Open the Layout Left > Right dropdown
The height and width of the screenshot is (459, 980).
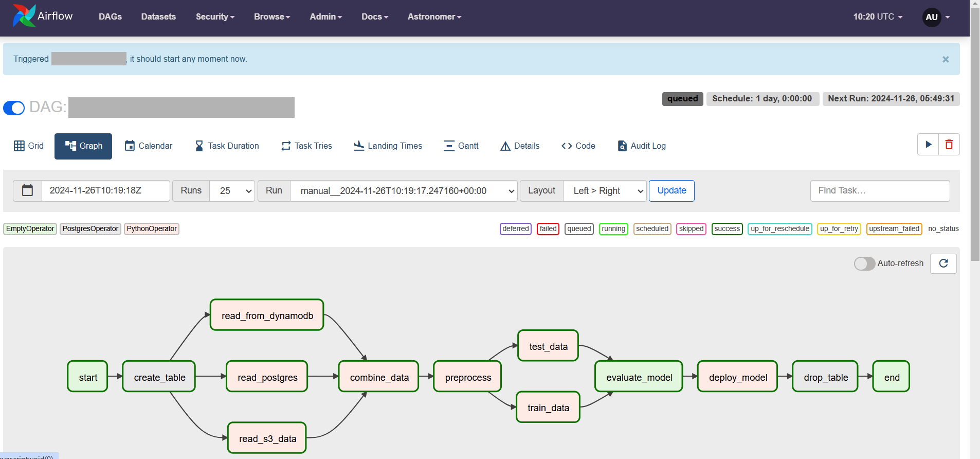[605, 191]
